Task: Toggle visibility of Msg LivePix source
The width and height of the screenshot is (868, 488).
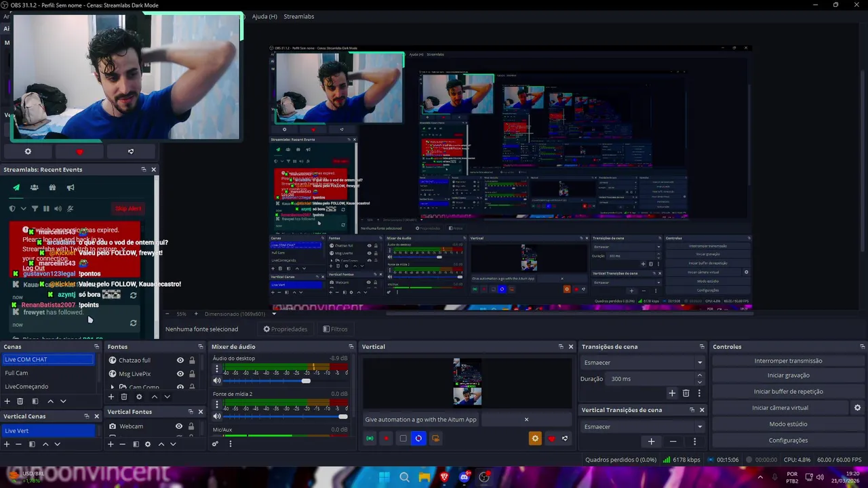Action: 180,374
